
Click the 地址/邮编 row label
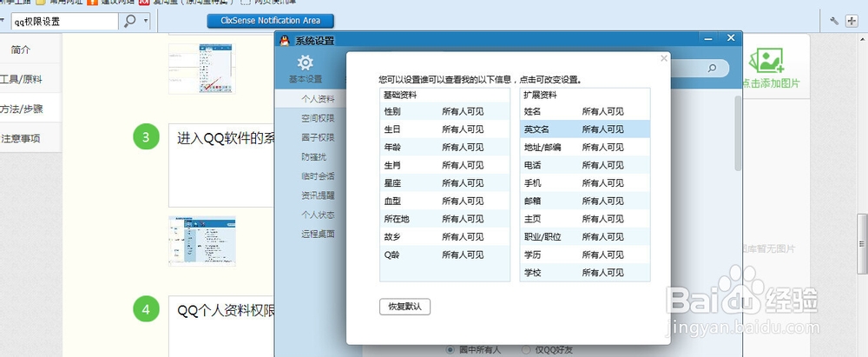[x=542, y=148]
